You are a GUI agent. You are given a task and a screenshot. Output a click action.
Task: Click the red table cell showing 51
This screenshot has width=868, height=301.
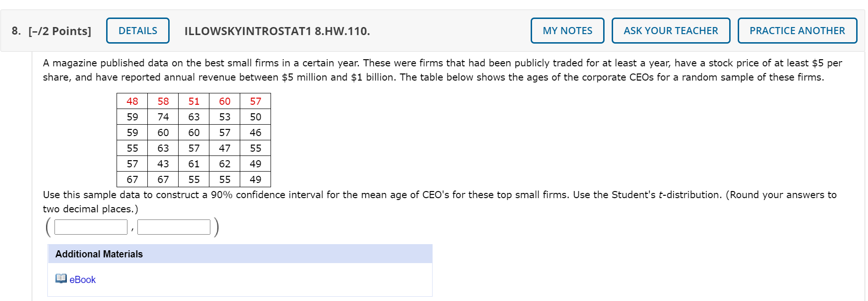click(194, 101)
